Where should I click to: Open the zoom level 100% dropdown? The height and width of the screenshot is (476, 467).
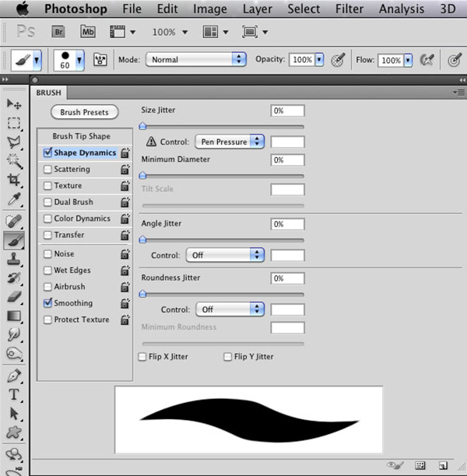(x=184, y=32)
